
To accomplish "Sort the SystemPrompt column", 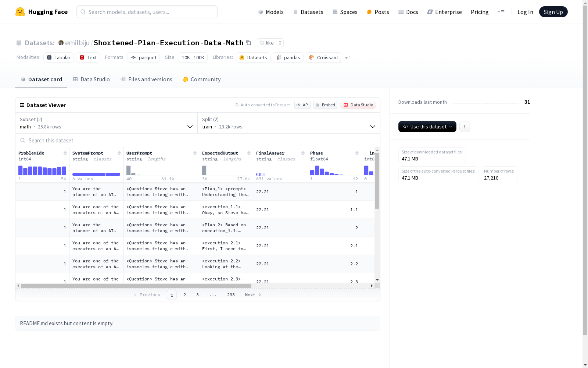I will pyautogui.click(x=119, y=153).
